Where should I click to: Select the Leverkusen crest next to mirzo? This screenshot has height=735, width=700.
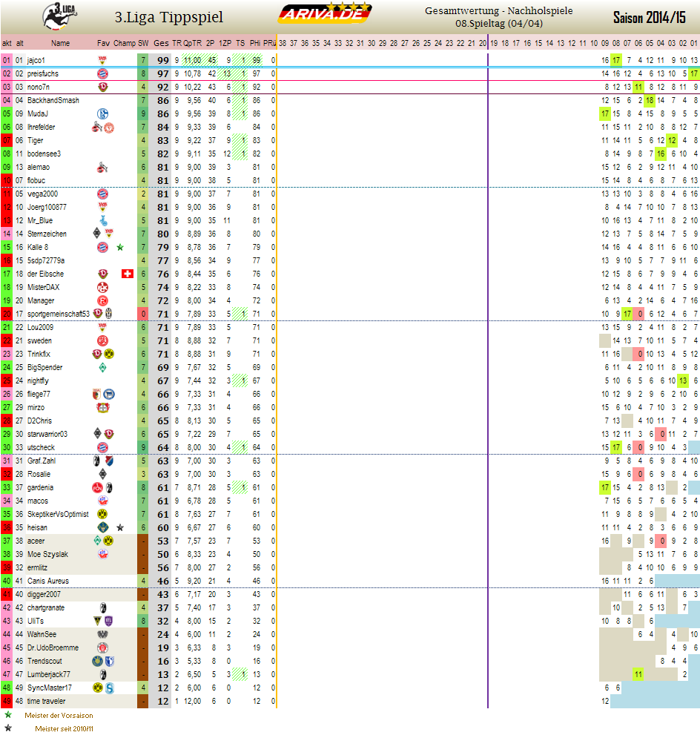click(103, 407)
